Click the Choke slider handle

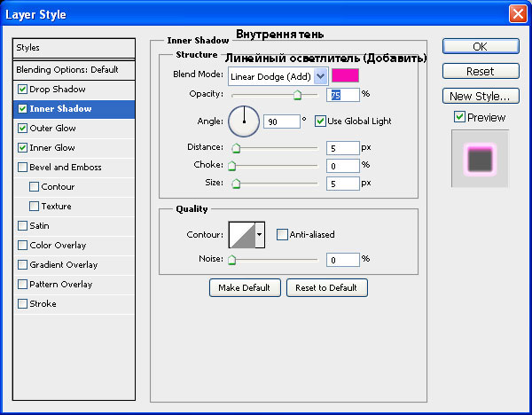[231, 166]
